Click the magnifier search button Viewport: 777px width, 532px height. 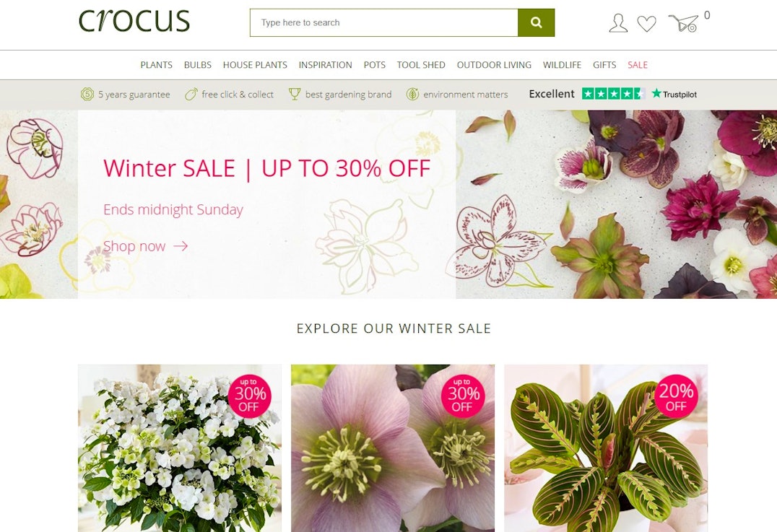(536, 22)
